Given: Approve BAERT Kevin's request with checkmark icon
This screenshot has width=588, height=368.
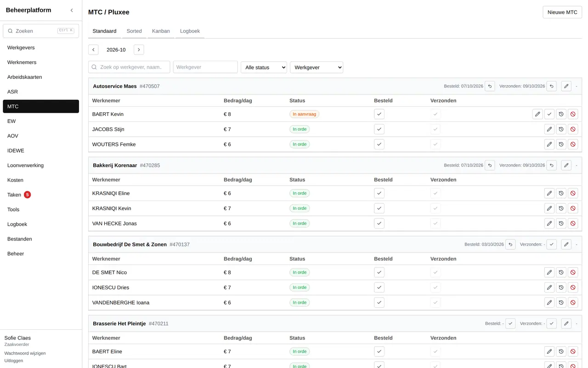Looking at the screenshot, I should tap(549, 114).
